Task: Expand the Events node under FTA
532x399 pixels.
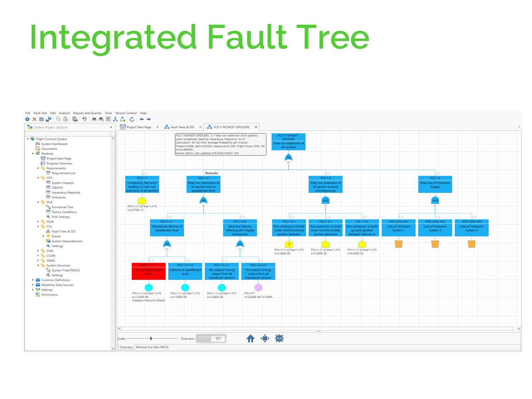Action: point(43,236)
